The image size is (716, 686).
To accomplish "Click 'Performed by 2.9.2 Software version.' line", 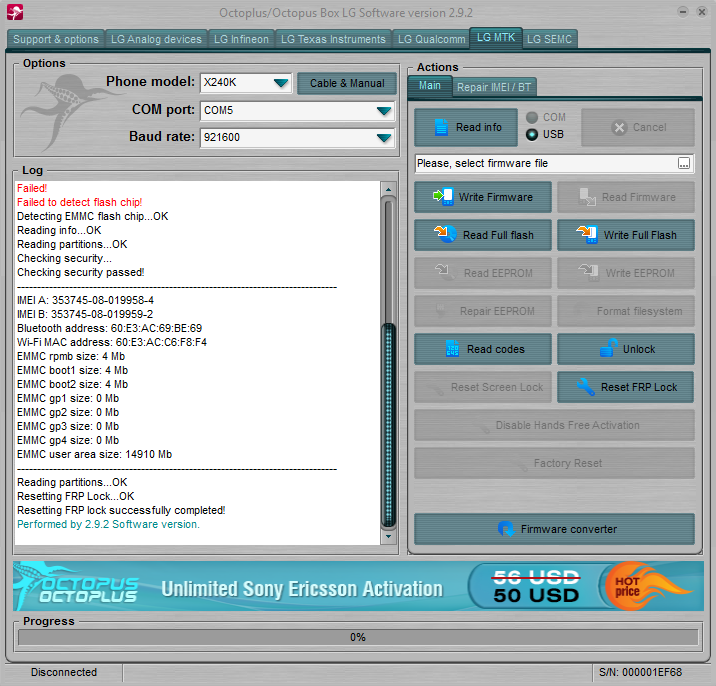I will coord(108,524).
